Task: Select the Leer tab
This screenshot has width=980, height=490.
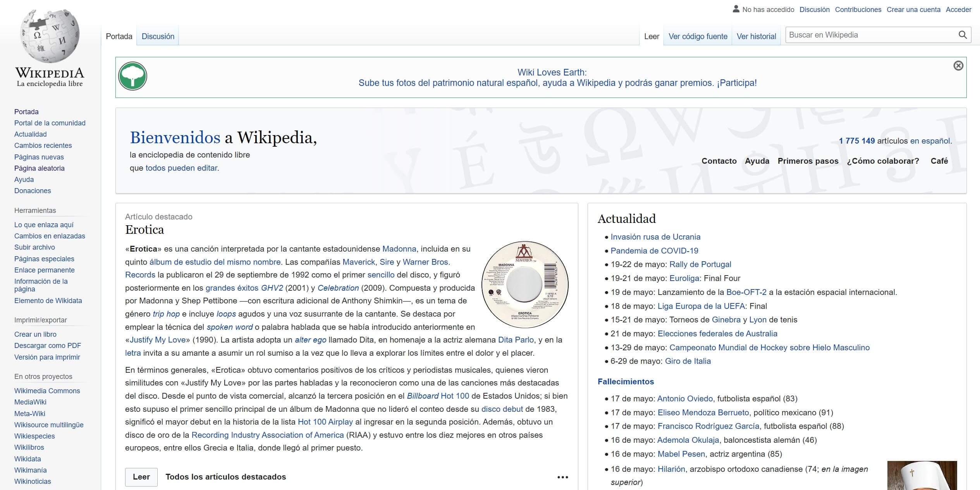Action: coord(652,36)
